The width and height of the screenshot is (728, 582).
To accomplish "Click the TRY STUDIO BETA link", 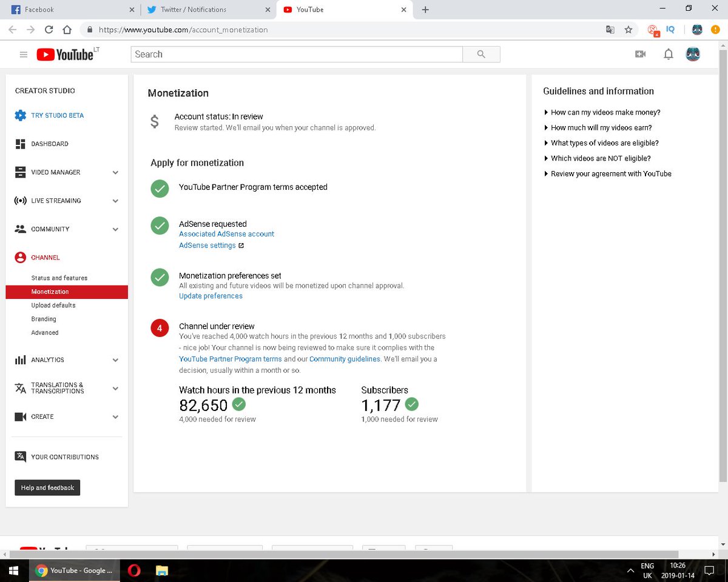I will coord(58,115).
